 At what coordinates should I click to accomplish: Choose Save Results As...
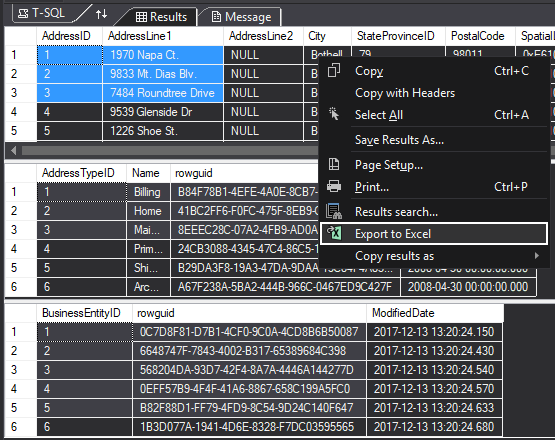434,140
